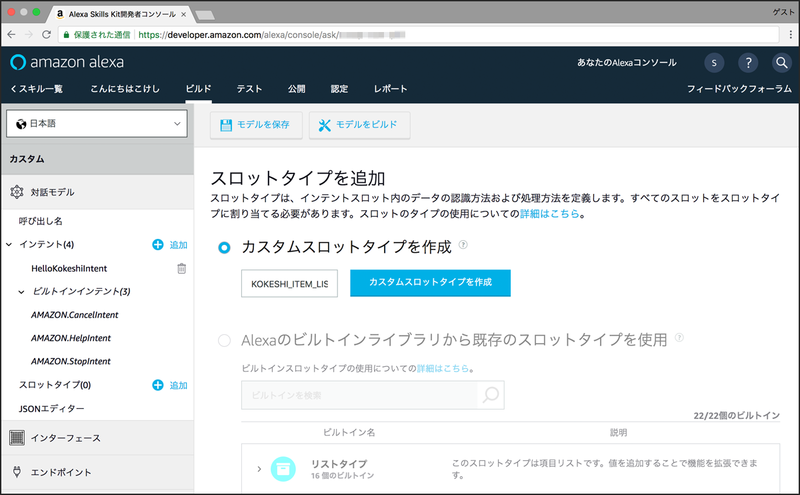Reload the page with the refresh icon
This screenshot has width=800, height=495.
tap(46, 35)
